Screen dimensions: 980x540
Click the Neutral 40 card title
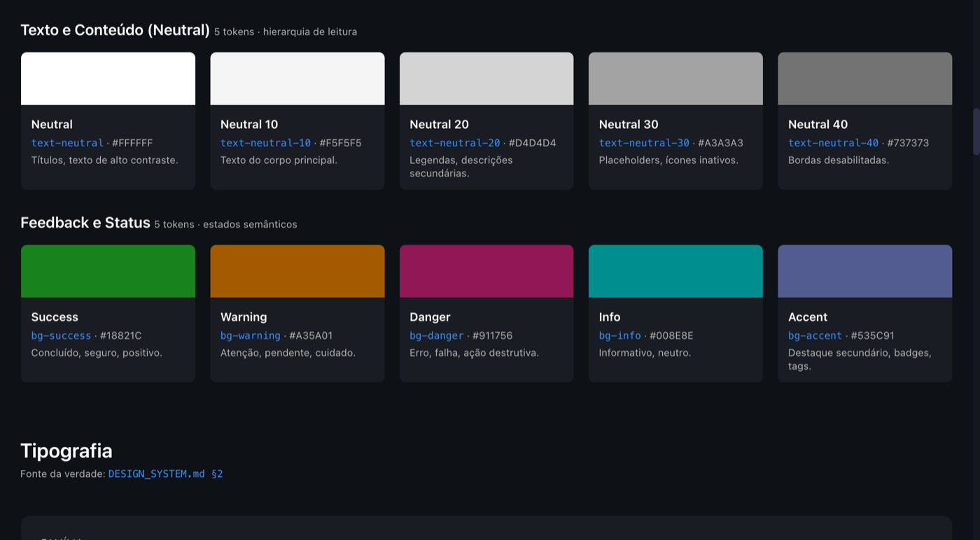(818, 125)
